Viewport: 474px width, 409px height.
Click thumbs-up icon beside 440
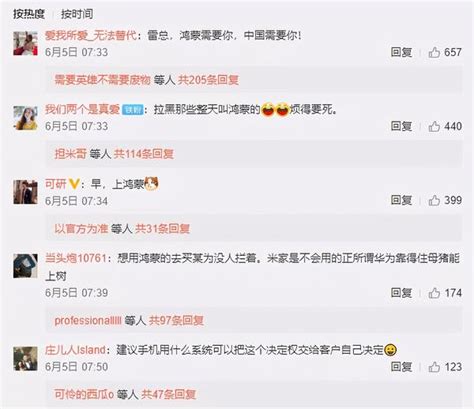[434, 126]
